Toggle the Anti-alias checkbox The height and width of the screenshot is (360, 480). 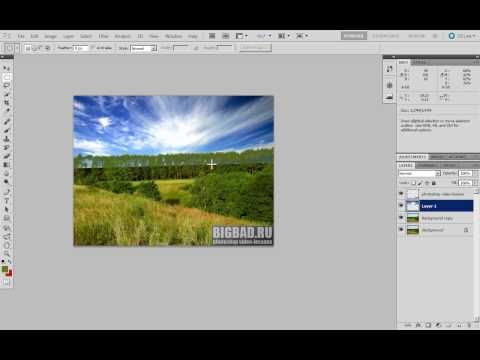pos(93,48)
